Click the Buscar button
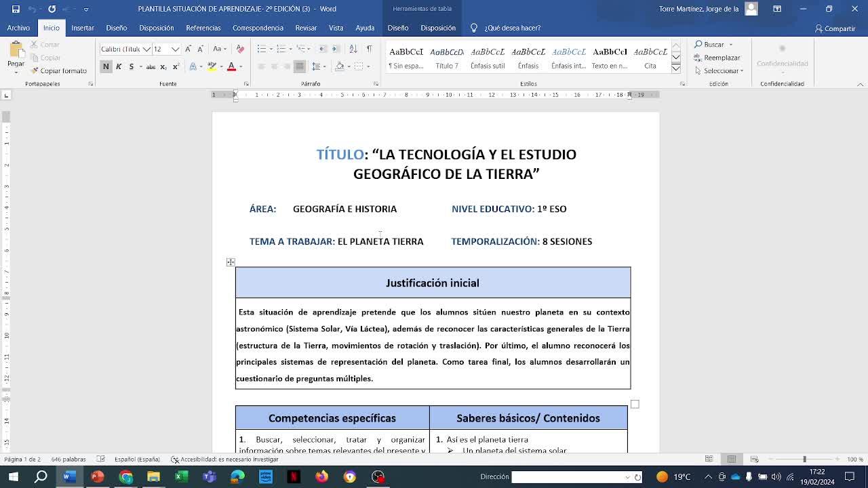Viewport: 868px width, 488px height. [713, 45]
